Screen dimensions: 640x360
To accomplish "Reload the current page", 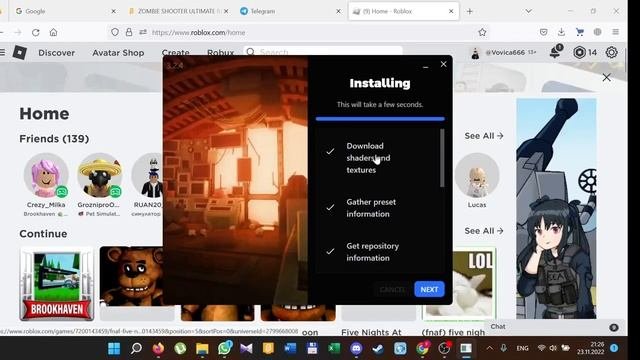I will (x=36, y=32).
